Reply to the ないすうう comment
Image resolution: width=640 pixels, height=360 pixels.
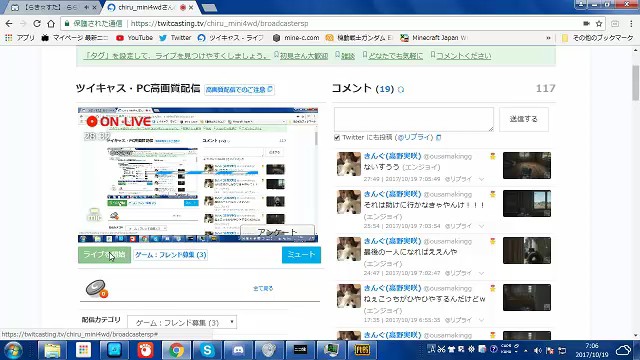tap(458, 179)
